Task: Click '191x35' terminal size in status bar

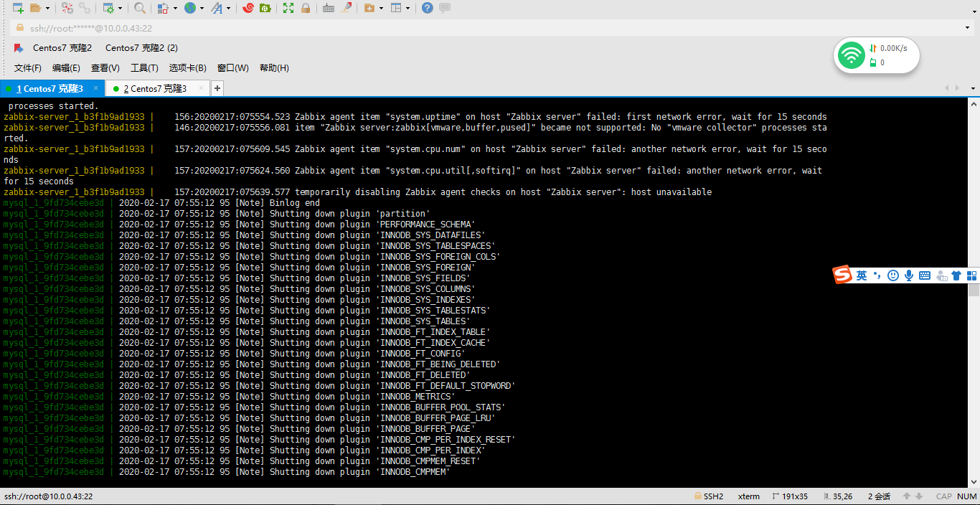Action: (794, 496)
